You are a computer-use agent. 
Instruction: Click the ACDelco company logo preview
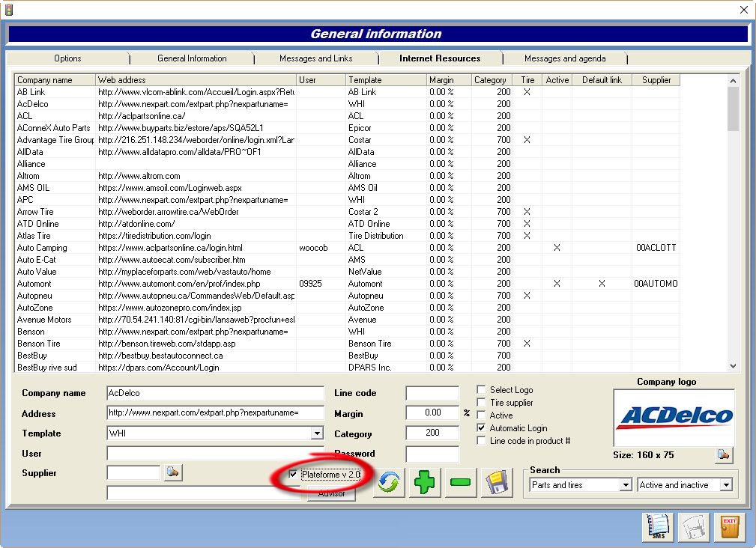[x=674, y=418]
